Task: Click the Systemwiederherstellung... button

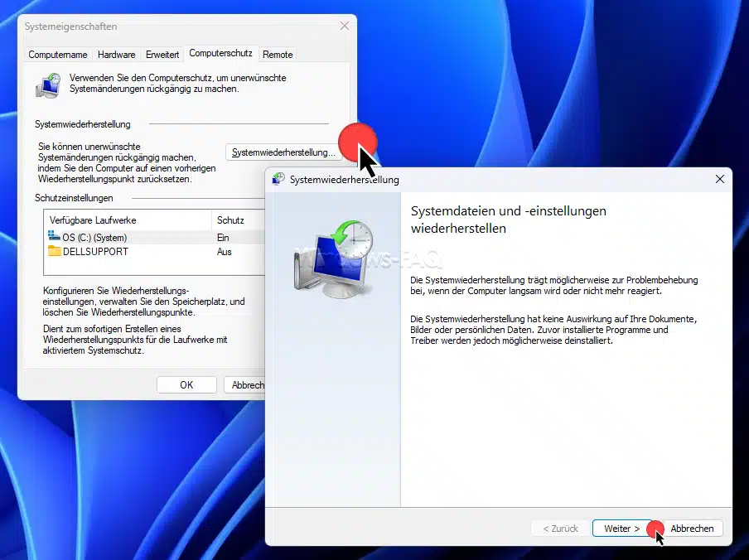Action: (283, 152)
